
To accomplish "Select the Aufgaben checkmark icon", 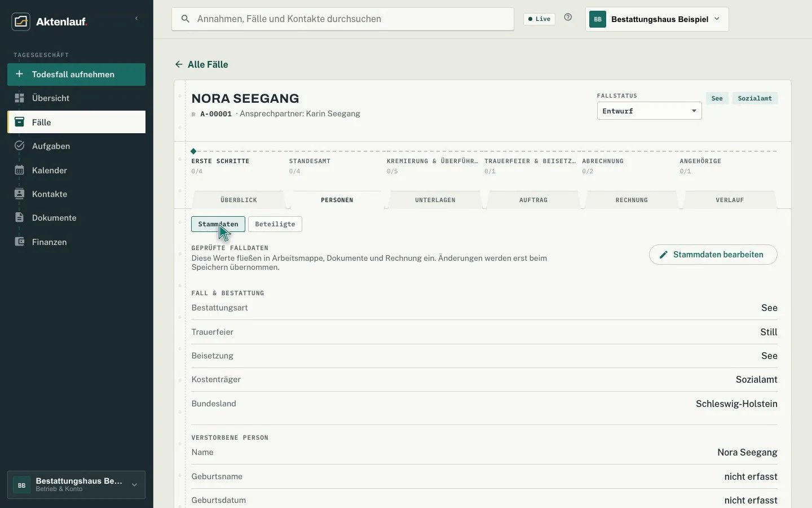I will point(19,146).
